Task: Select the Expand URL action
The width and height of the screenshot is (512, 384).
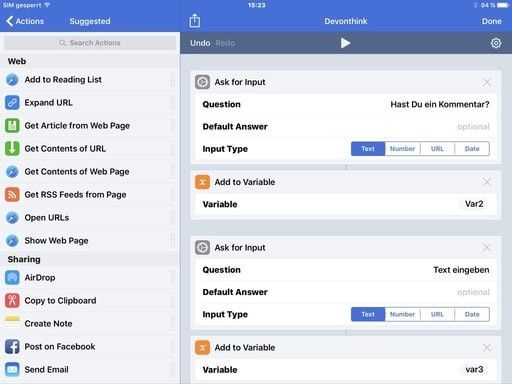Action: (90, 103)
